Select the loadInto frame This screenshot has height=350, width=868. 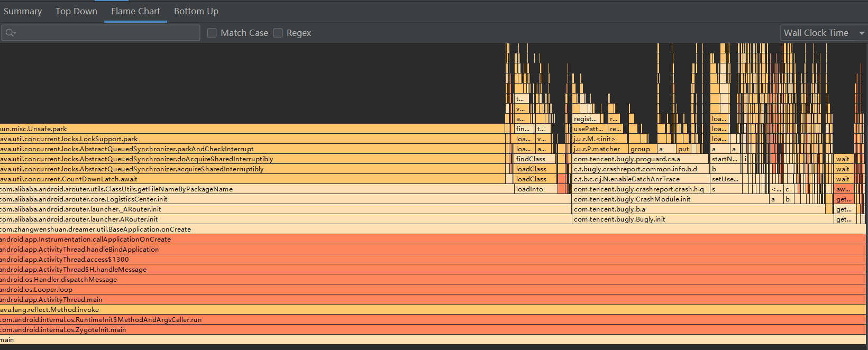coord(536,189)
